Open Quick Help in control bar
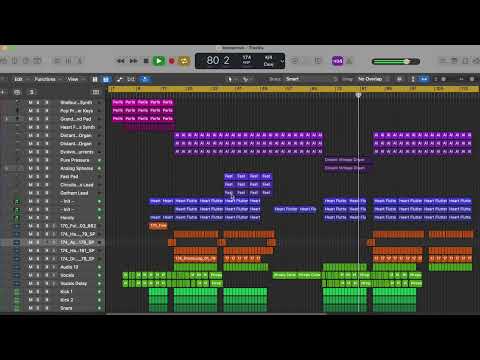Viewport: 480px width, 360px height. [x=26, y=61]
